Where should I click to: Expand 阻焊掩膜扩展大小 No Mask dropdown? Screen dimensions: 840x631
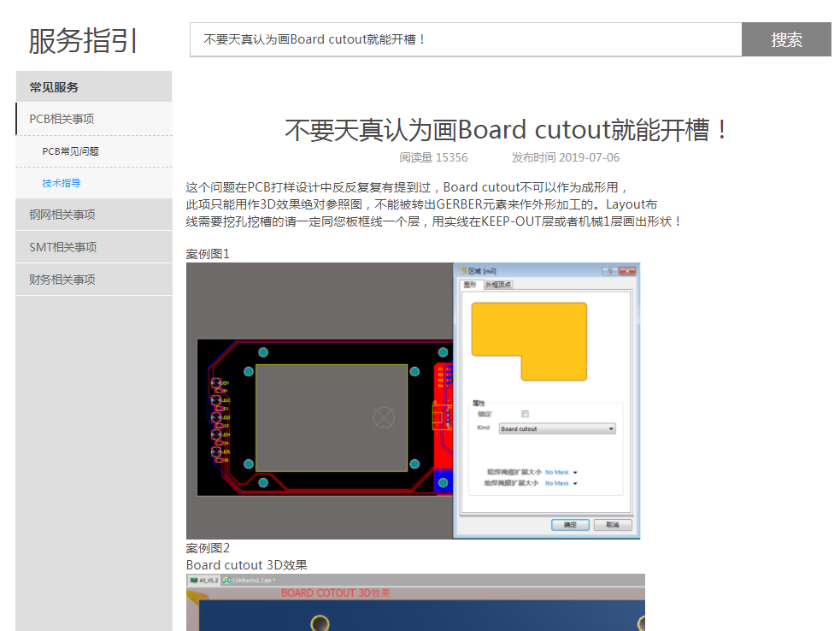point(575,472)
